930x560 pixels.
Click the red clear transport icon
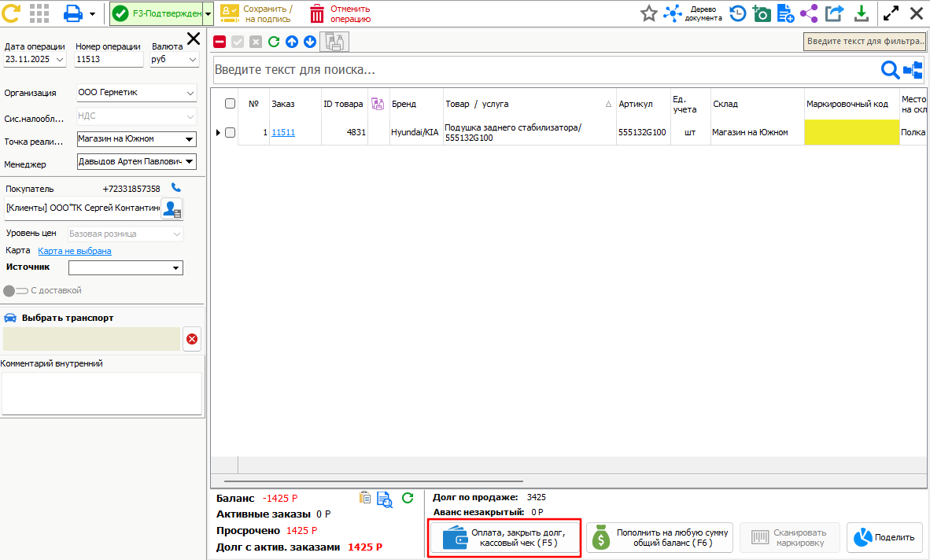192,340
